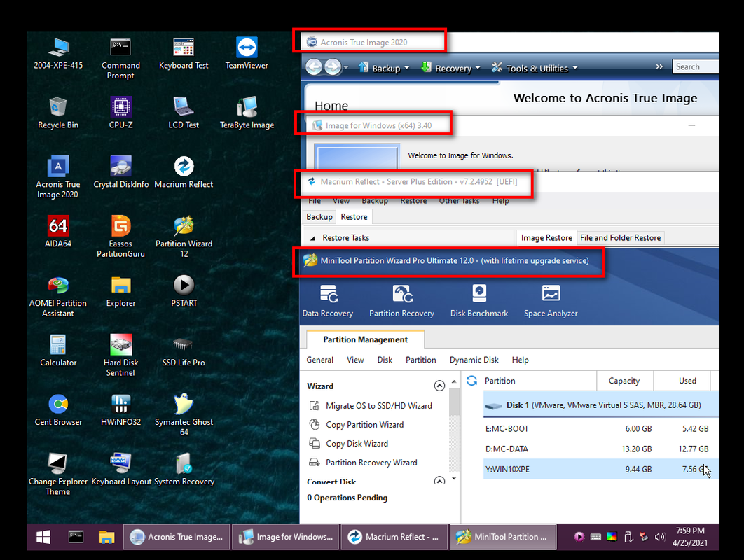Open the Disk menu in MiniTool
This screenshot has height=560, width=744.
385,360
